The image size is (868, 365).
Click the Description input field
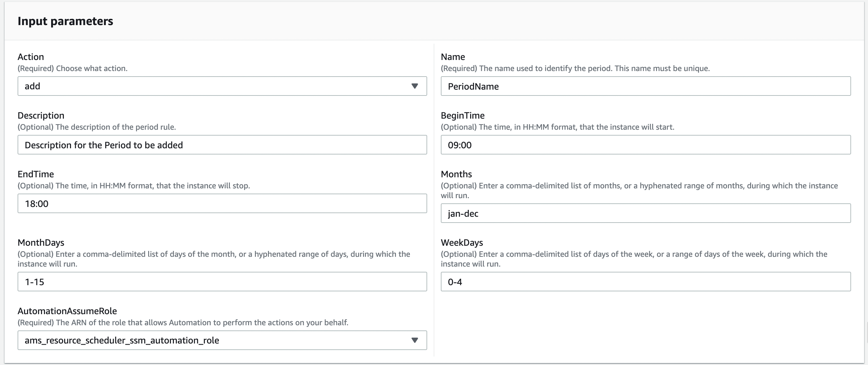tap(222, 145)
